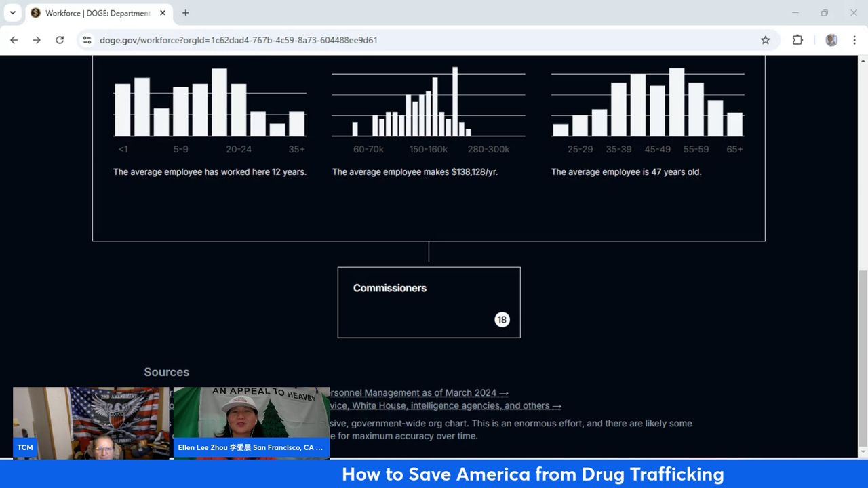
Task: Open the White House, intelligence agencies link
Action: click(446, 406)
